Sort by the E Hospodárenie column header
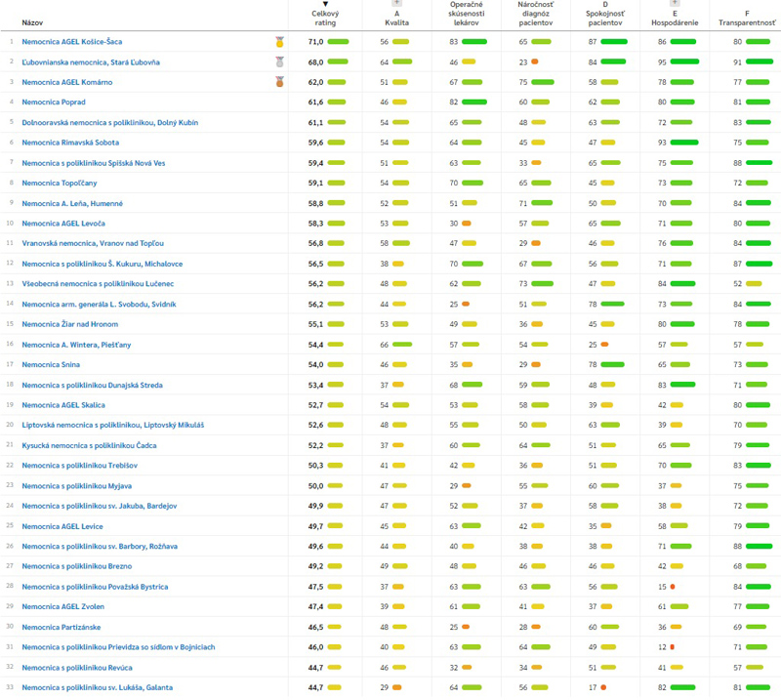Image resolution: width=781 pixels, height=700 pixels. [675, 19]
